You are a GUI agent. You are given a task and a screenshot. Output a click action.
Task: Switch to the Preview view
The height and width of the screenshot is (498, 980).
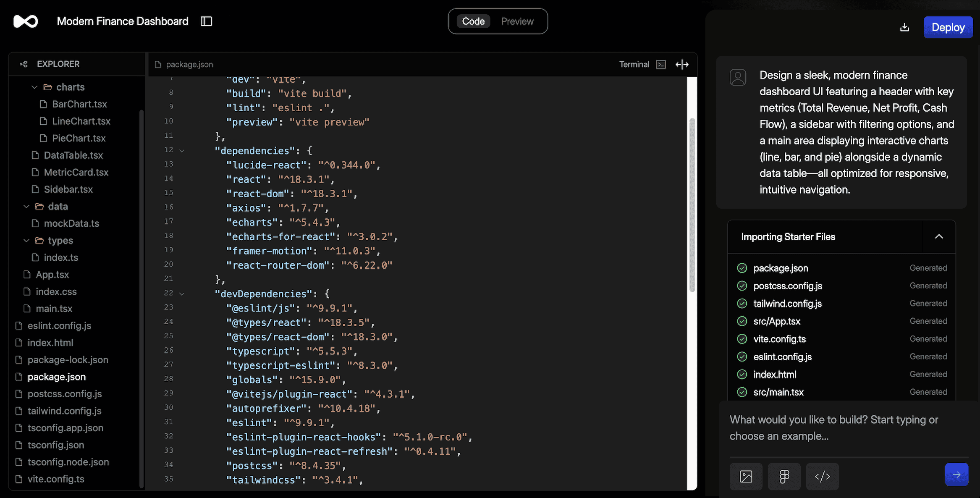[x=517, y=21]
